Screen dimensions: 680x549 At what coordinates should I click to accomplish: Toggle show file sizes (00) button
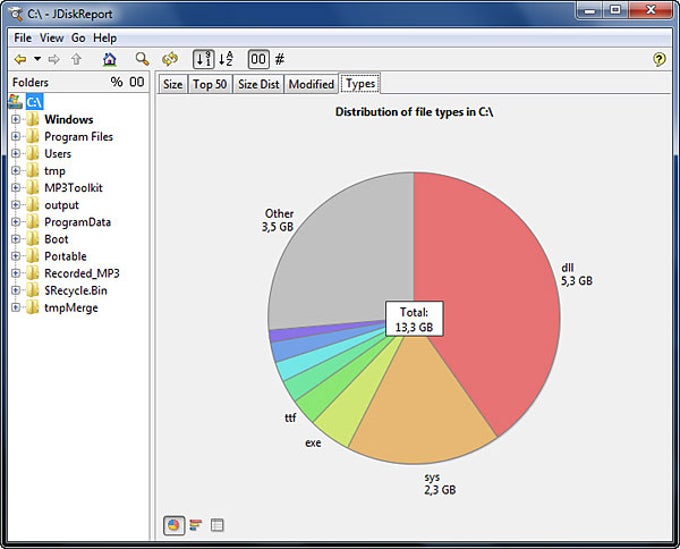coord(258,59)
